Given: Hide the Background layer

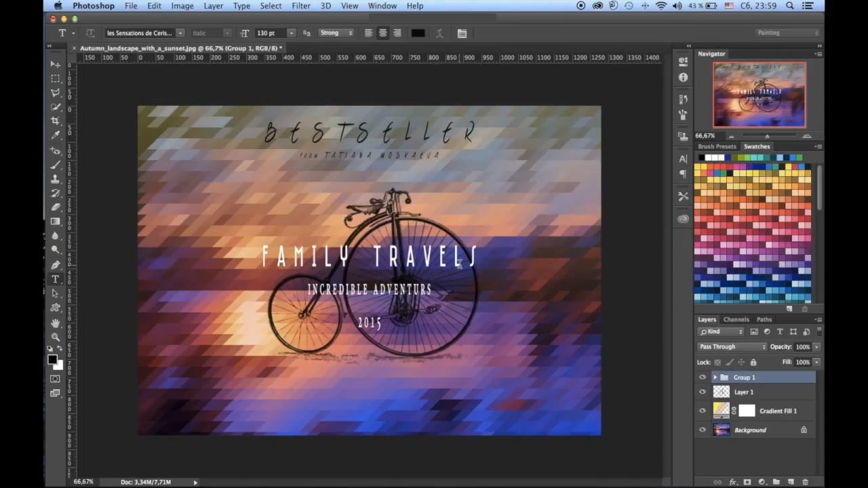Looking at the screenshot, I should click(x=702, y=430).
